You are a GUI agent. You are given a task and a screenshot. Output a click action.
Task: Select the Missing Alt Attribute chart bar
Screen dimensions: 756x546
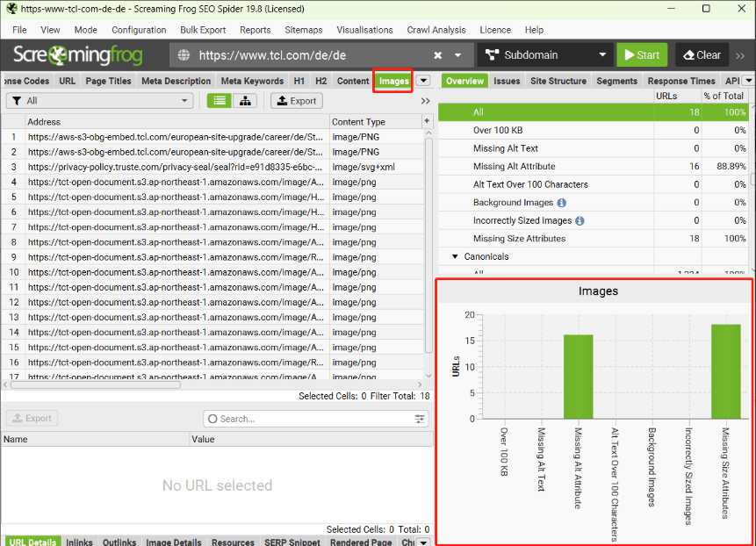[x=578, y=376]
